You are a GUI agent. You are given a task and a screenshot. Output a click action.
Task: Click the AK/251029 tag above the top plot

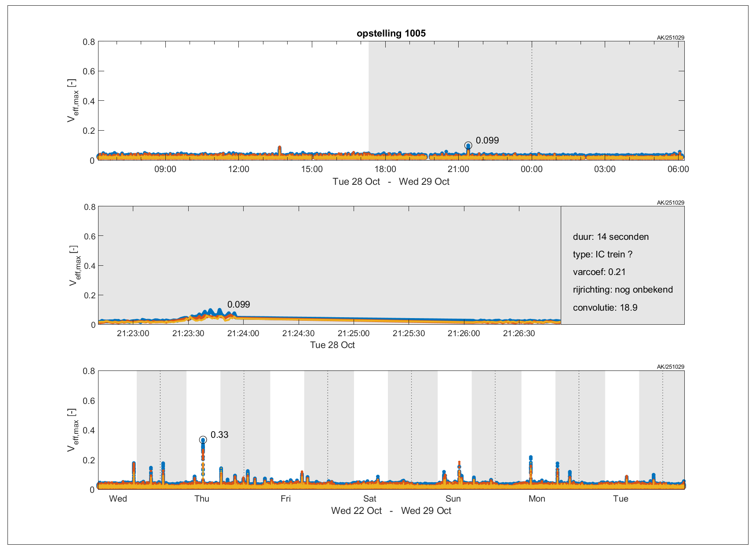tap(670, 38)
